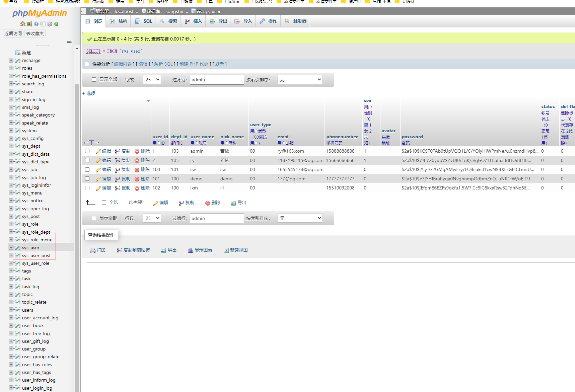Click the up arrow icon beside select all
This screenshot has width=575, height=392.
(x=90, y=202)
